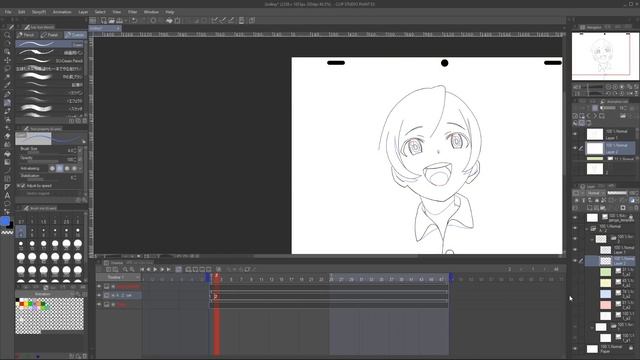Viewport: 640px width, 360px height.
Task: Select the Gradient tool
Action: coord(7,162)
